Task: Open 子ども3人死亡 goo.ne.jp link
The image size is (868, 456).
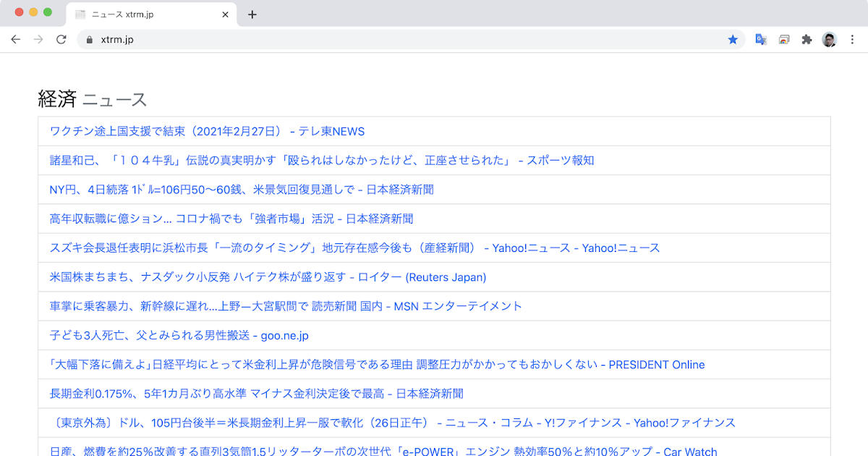Action: pyautogui.click(x=179, y=335)
